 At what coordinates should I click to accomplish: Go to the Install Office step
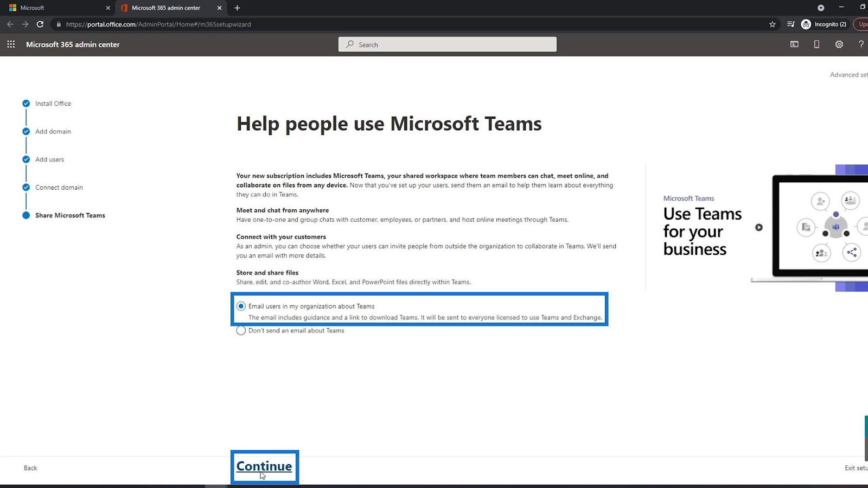(x=53, y=104)
